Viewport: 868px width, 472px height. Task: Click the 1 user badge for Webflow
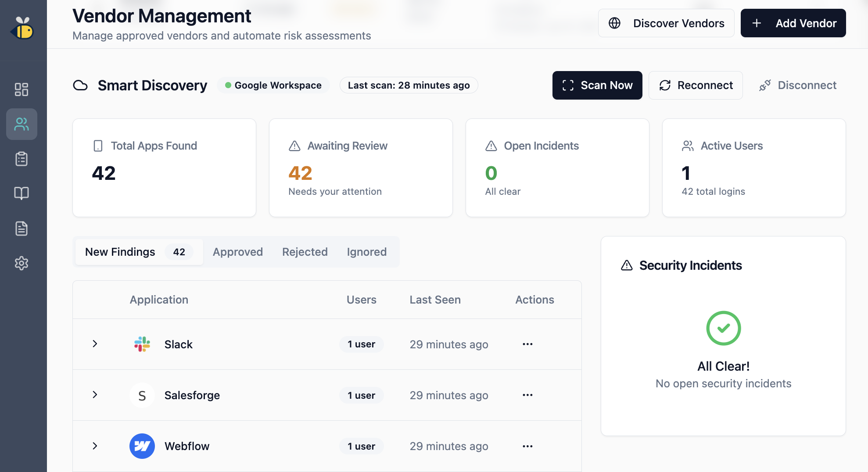pos(362,446)
